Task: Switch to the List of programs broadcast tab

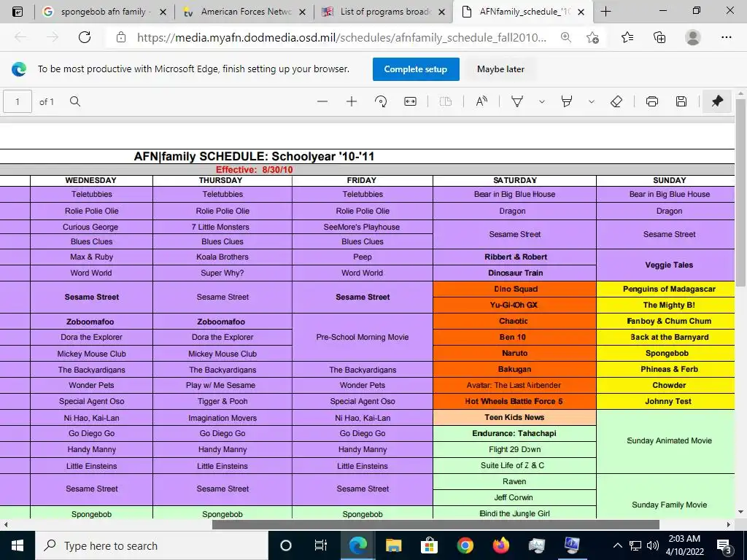Action: point(385,12)
